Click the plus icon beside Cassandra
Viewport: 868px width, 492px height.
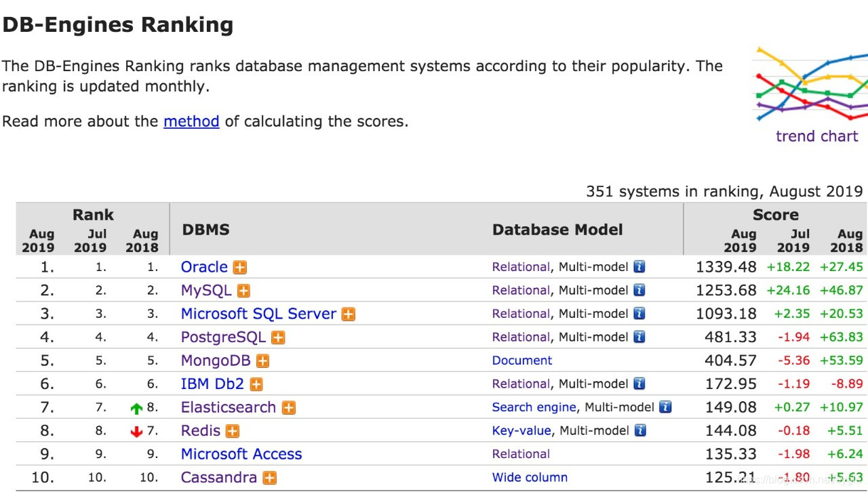click(269, 478)
